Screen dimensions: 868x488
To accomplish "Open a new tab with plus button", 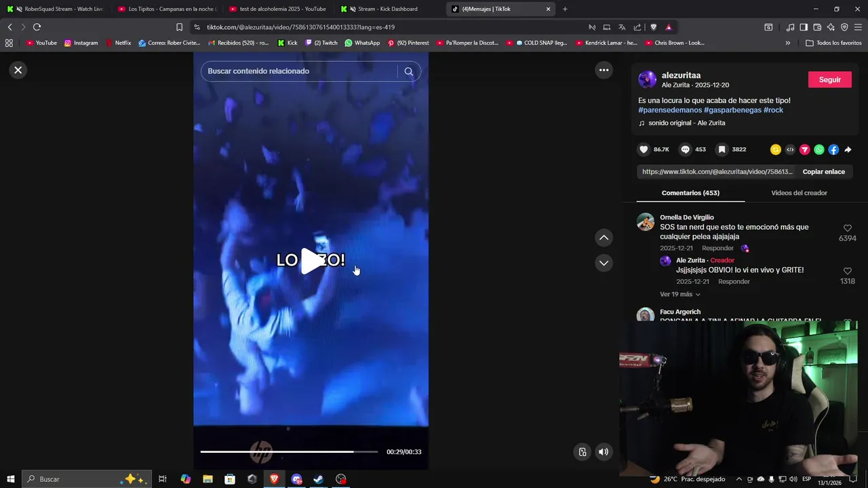I will (565, 9).
